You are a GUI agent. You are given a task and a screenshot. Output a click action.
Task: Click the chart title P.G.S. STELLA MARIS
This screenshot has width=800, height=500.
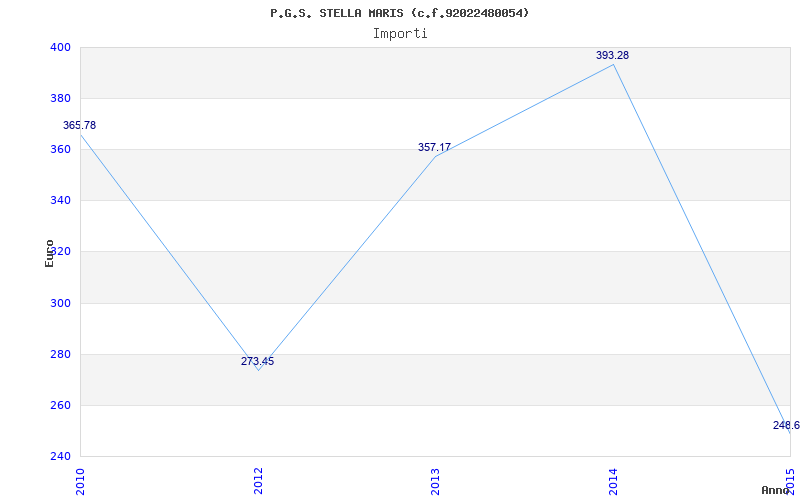[399, 13]
